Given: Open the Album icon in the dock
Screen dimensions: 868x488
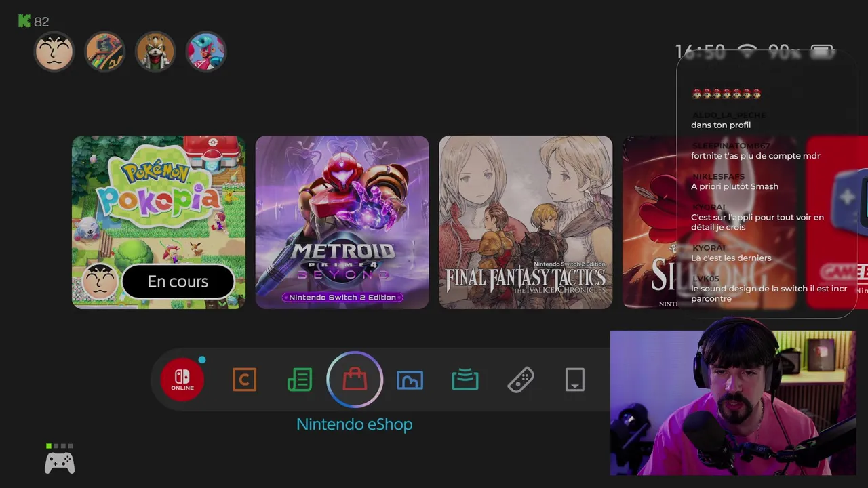Looking at the screenshot, I should (x=410, y=380).
